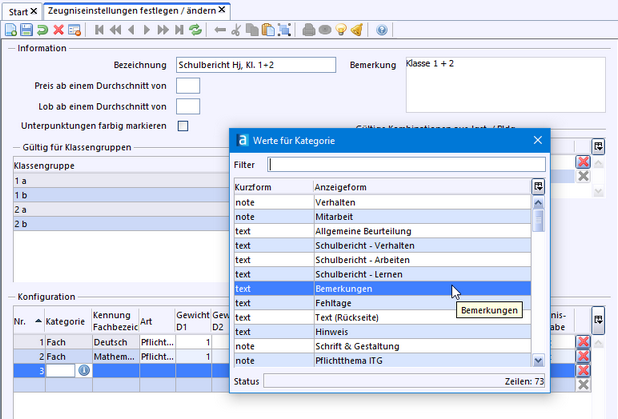Screen dimensions: 618x419
Task: Click list scrollbar down arrow in dialog
Action: coord(538,360)
